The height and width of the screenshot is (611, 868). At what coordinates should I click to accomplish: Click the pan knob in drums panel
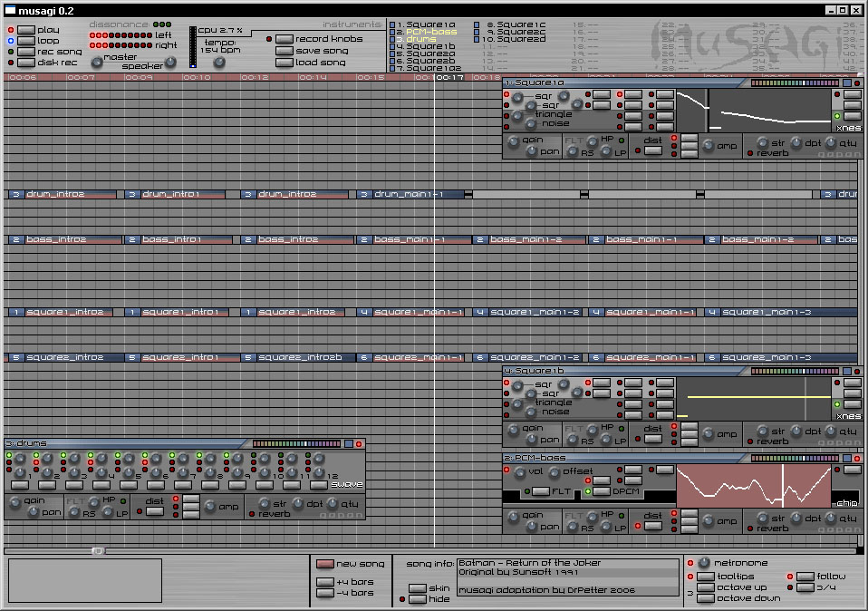(x=34, y=512)
